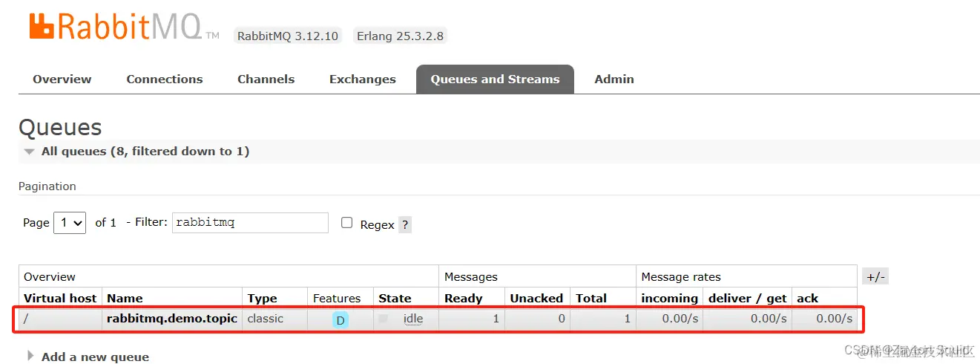Expand Add a new queue section
The height and width of the screenshot is (364, 980).
pos(88,357)
